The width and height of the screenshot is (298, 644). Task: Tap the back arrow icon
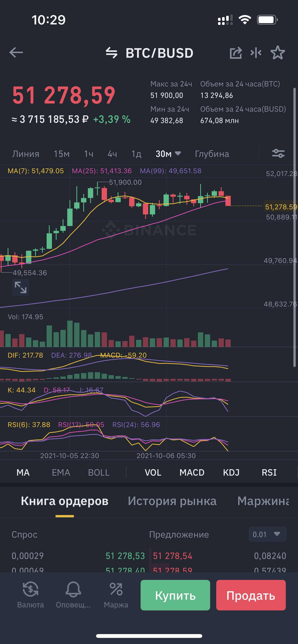click(16, 53)
